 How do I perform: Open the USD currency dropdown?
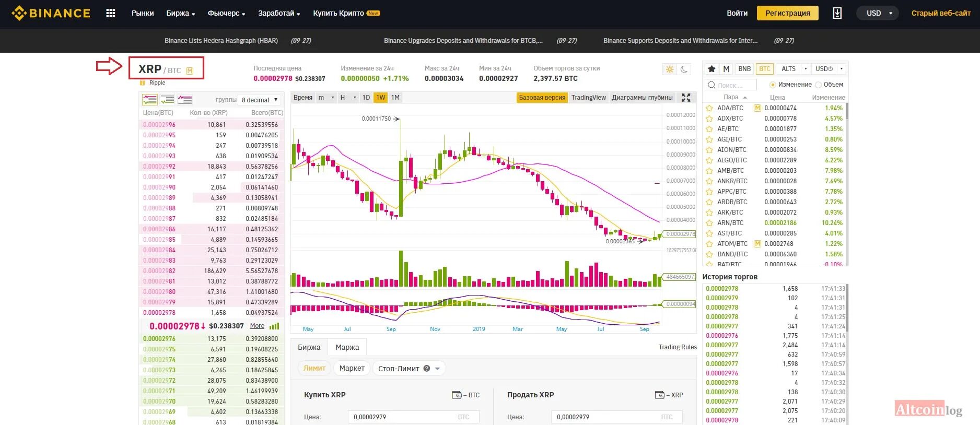pos(877,13)
